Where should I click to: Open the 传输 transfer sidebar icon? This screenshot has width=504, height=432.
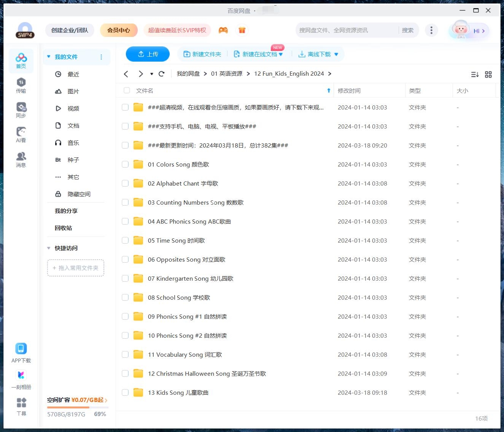(x=21, y=85)
